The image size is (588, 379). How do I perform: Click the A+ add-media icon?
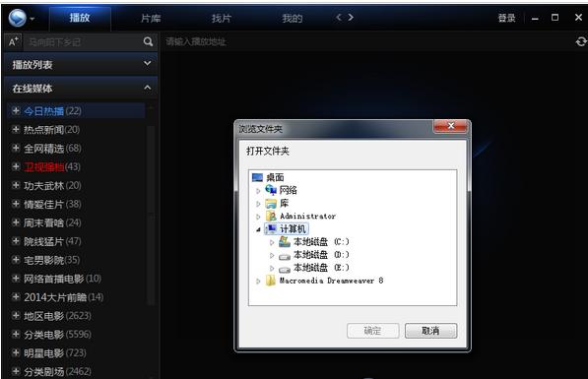[14, 41]
